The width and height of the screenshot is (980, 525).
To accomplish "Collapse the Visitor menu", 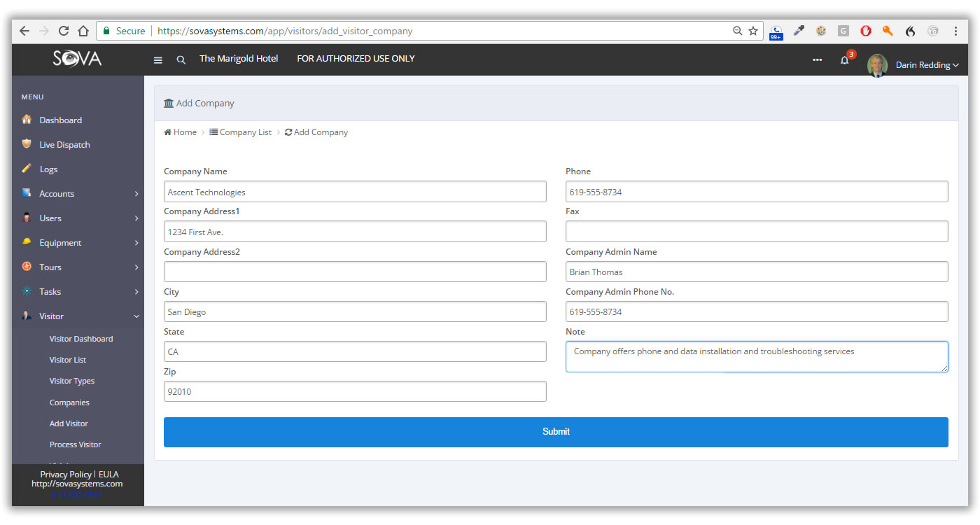I will (x=78, y=316).
